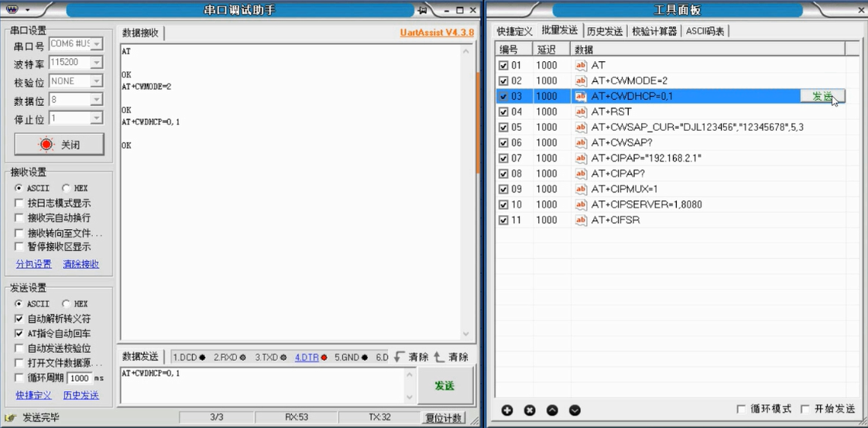
Task: Enable loop period checkbox
Action: pos(19,378)
